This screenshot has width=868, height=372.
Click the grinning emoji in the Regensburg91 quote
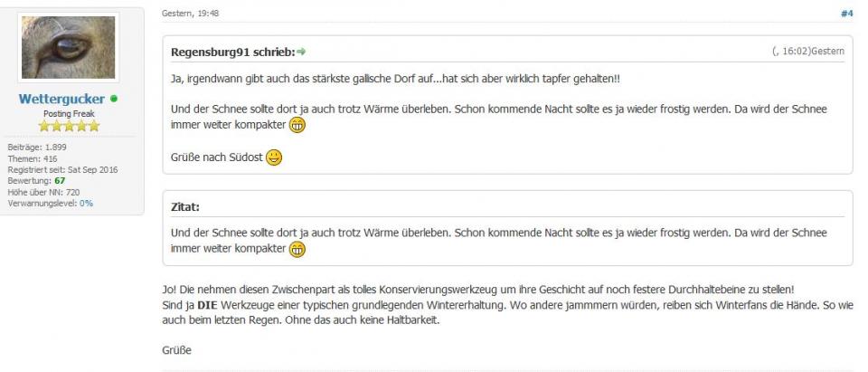[297, 126]
